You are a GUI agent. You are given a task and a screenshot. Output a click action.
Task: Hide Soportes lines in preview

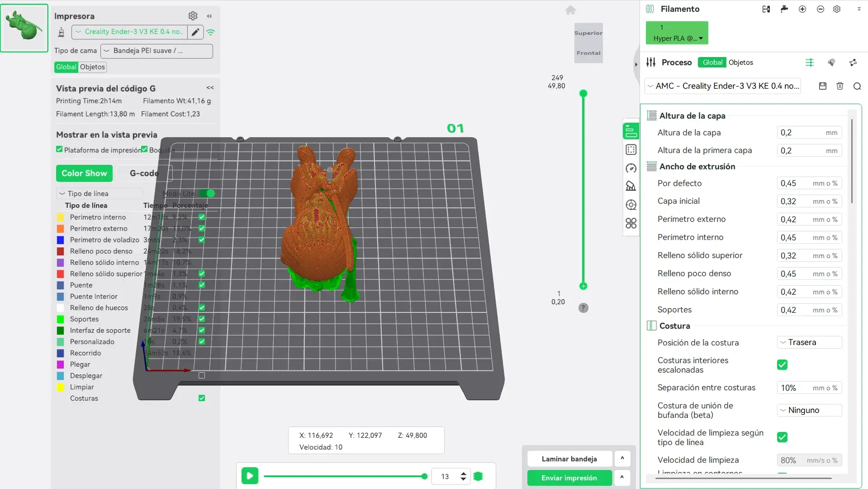point(202,319)
